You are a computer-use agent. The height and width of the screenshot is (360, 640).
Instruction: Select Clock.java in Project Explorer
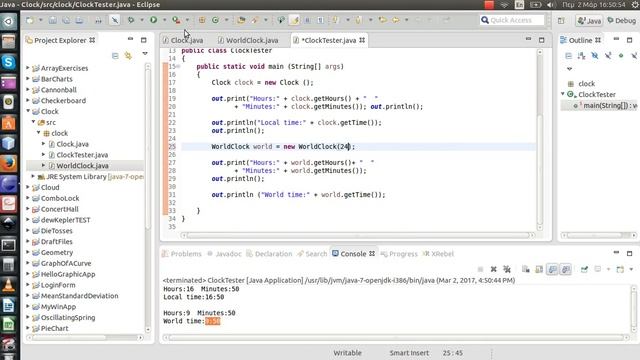click(x=72, y=144)
